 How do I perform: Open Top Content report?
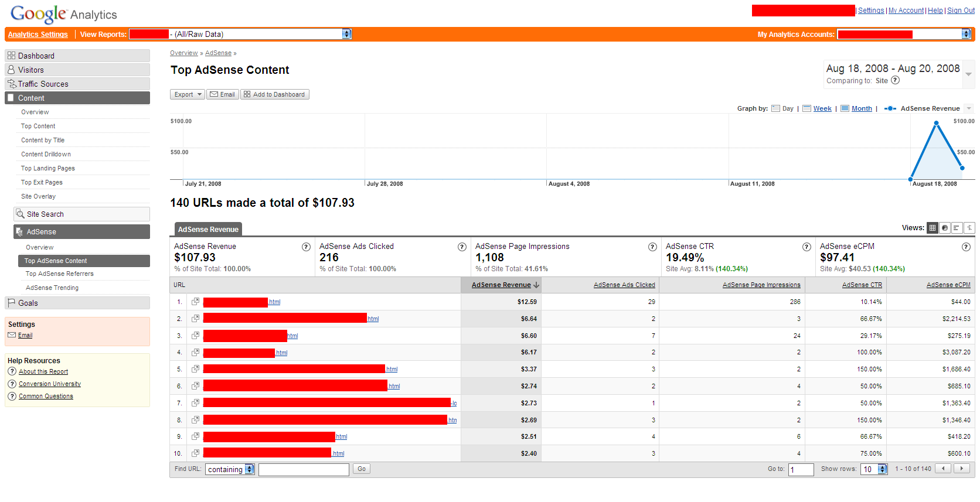point(38,126)
